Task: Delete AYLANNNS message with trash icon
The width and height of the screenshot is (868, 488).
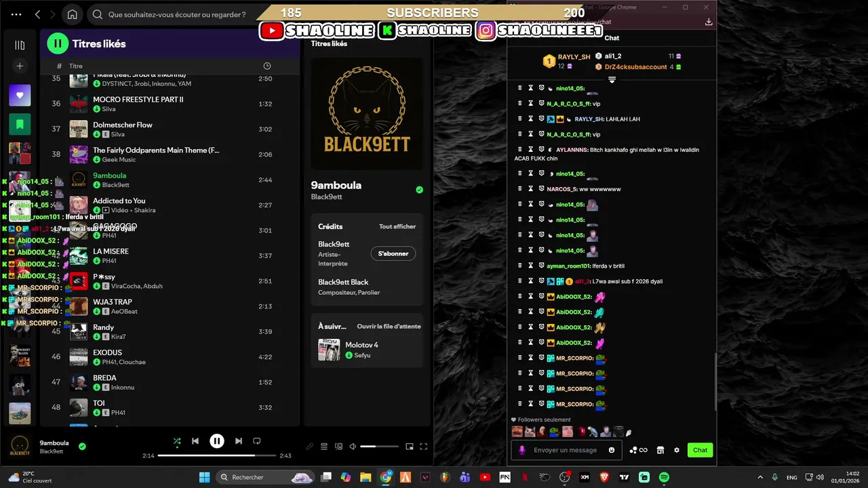Action: pyautogui.click(x=520, y=150)
